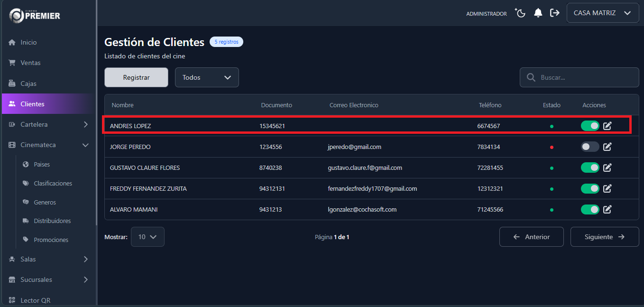Edit the JORGE PEREDO client record
The image size is (644, 307).
[607, 147]
